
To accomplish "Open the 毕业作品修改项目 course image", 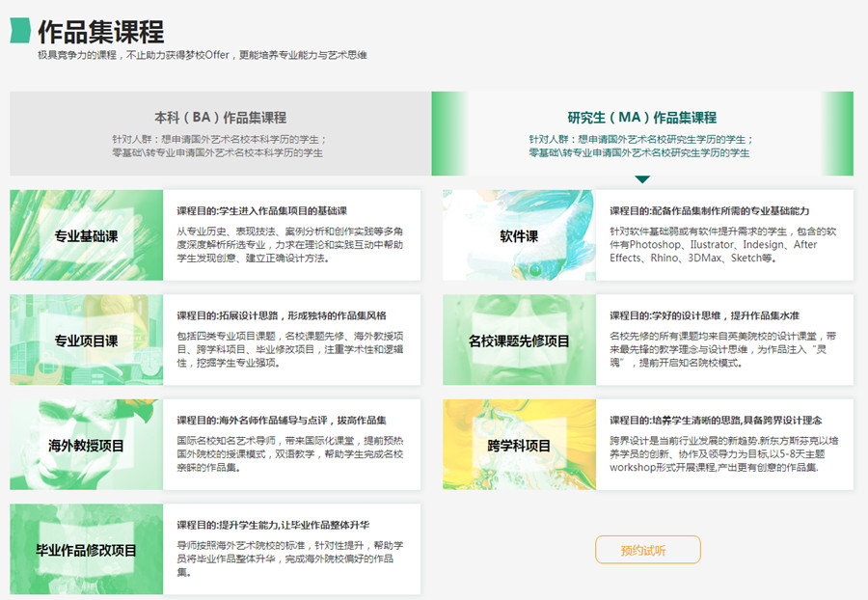I will [x=87, y=550].
